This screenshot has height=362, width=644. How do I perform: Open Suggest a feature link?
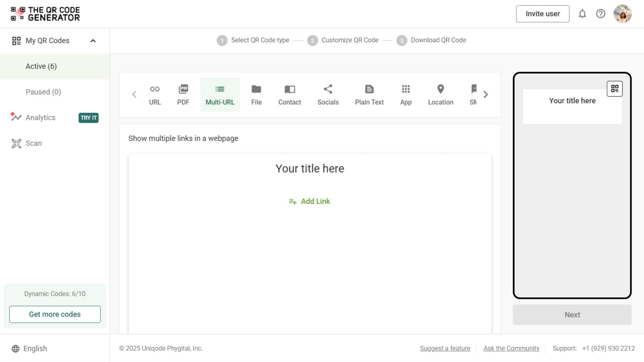pyautogui.click(x=445, y=348)
